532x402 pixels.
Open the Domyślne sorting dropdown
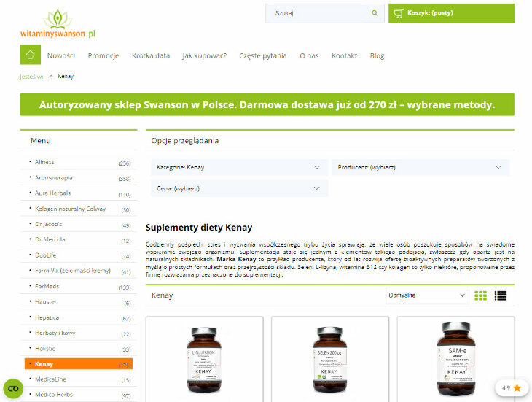pos(427,295)
